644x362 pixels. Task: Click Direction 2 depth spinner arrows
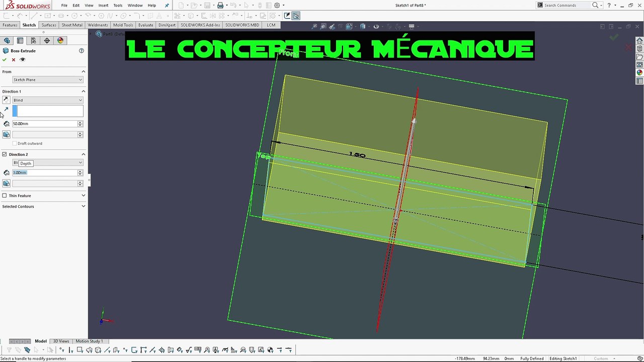click(80, 173)
